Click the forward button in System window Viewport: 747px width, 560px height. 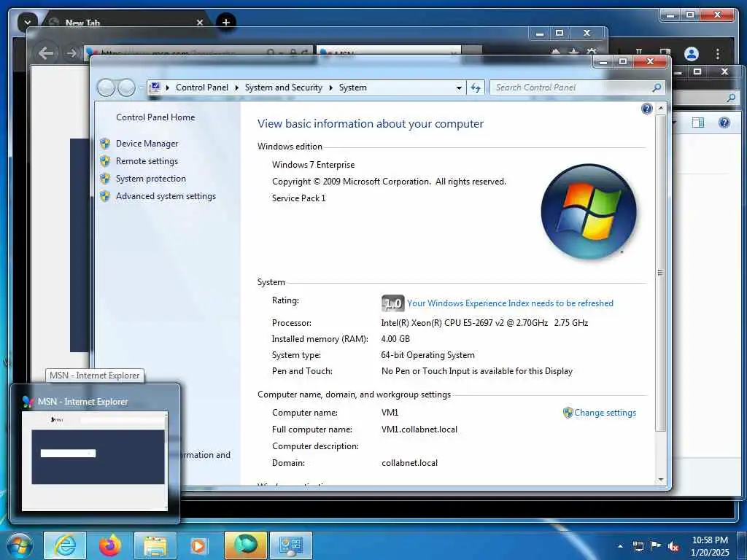[126, 87]
